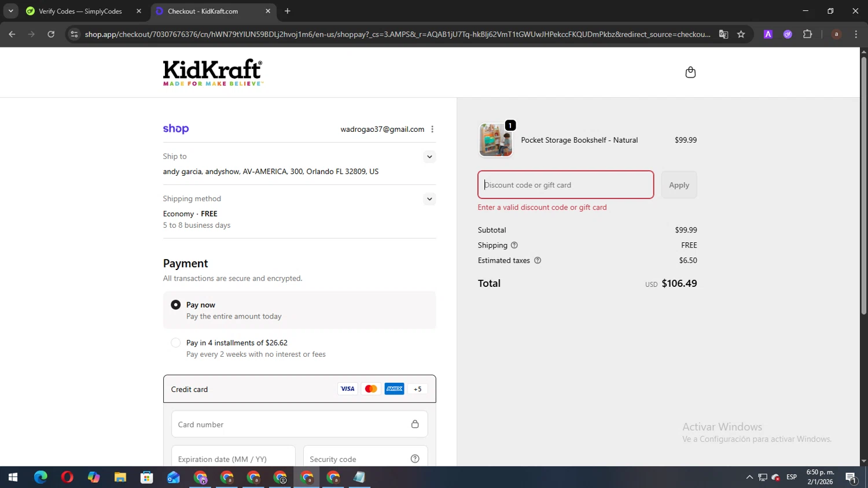Select the Credit card payment header
Image resolution: width=868 pixels, height=488 pixels.
pyautogui.click(x=300, y=389)
